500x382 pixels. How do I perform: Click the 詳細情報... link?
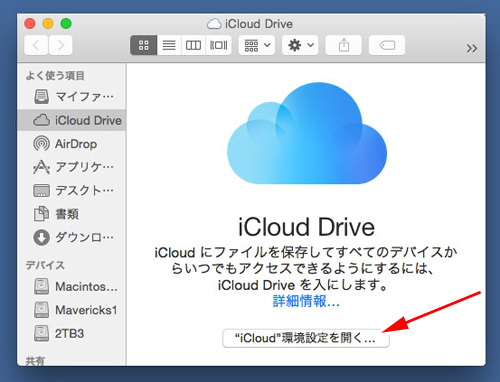pos(306,301)
